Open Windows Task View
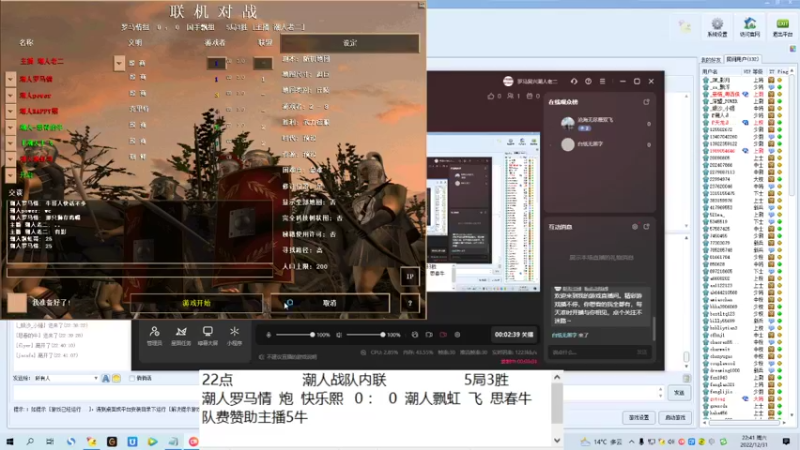This screenshot has width=800, height=450. coord(50,441)
